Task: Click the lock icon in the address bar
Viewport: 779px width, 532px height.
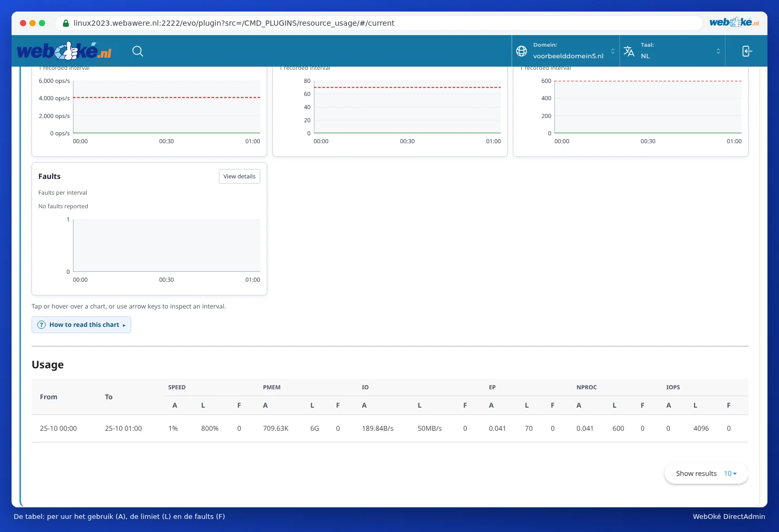Action: [x=66, y=23]
